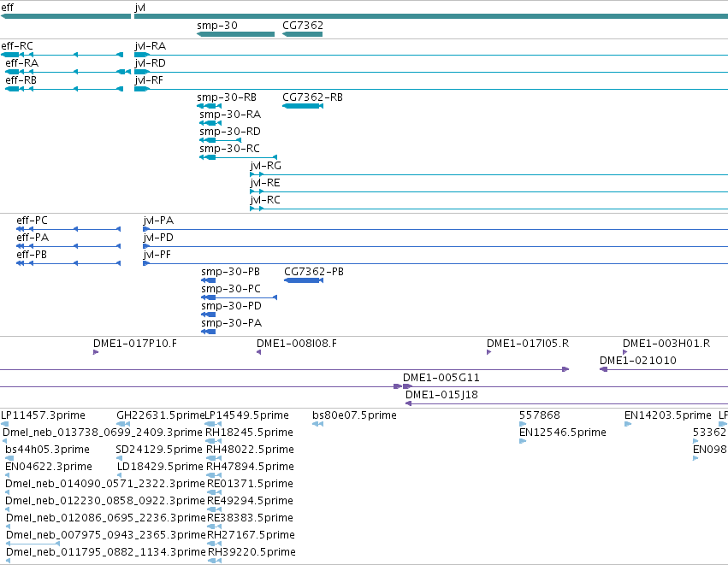728x565 pixels.
Task: Select RH47894.5prime EST
Action: [x=214, y=475]
